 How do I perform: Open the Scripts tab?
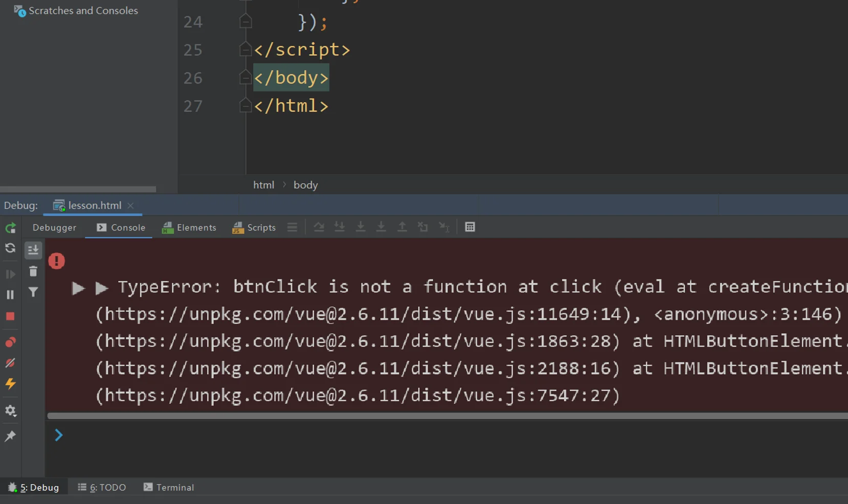254,227
